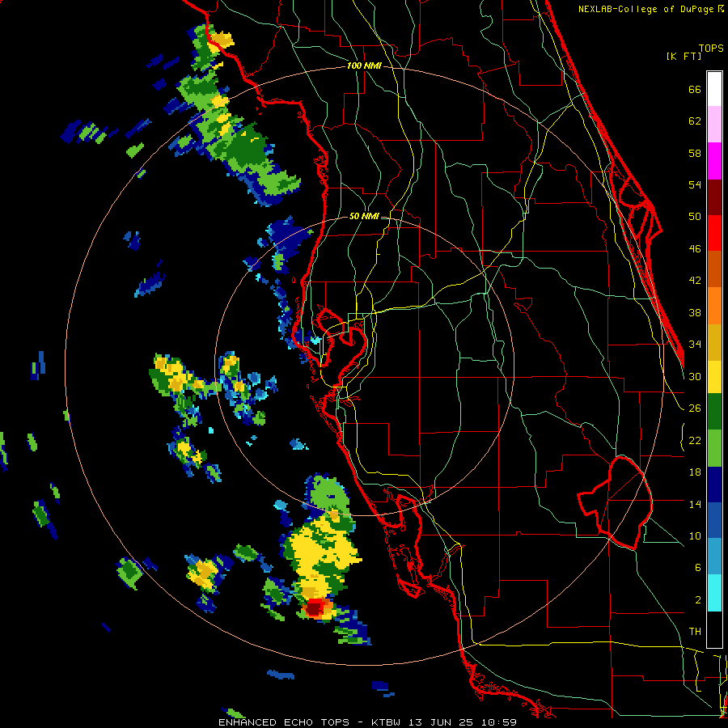This screenshot has width=728, height=728.
Task: Pick the magenta legend swatch
Action: (x=714, y=161)
